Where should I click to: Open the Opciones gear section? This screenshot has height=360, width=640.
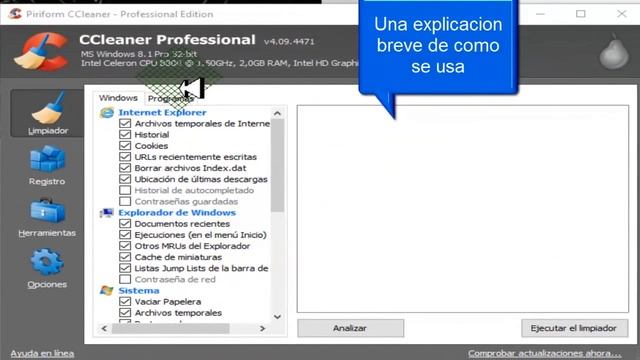47,269
